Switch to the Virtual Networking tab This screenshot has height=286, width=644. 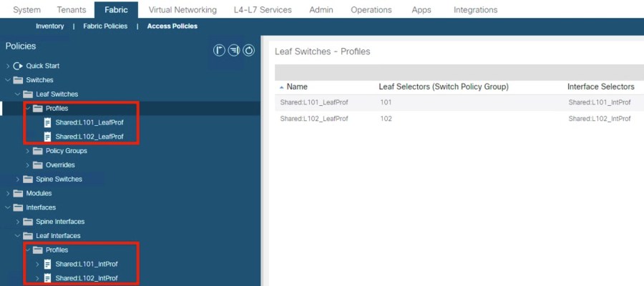[182, 10]
